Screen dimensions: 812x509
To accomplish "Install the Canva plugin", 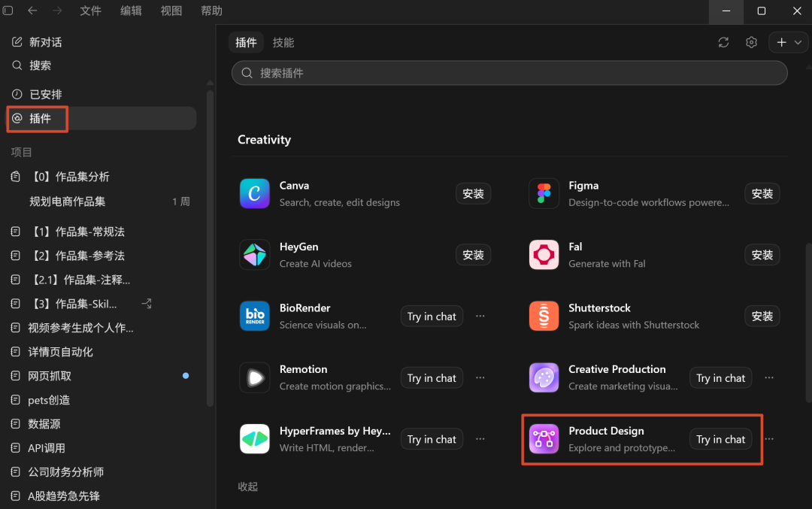I will (x=474, y=194).
